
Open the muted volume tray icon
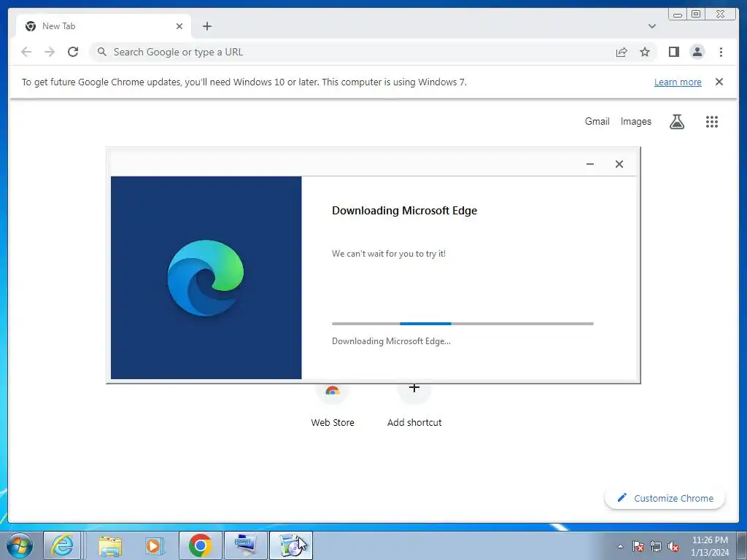(673, 546)
